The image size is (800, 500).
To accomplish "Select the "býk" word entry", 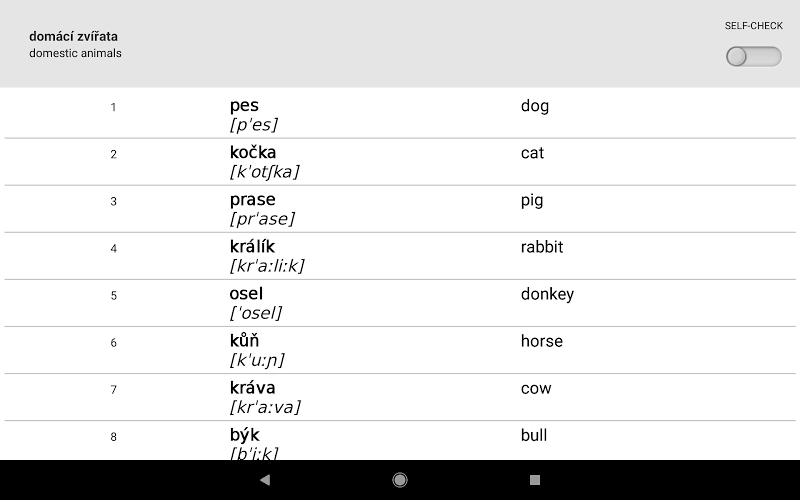I will coord(244,435).
